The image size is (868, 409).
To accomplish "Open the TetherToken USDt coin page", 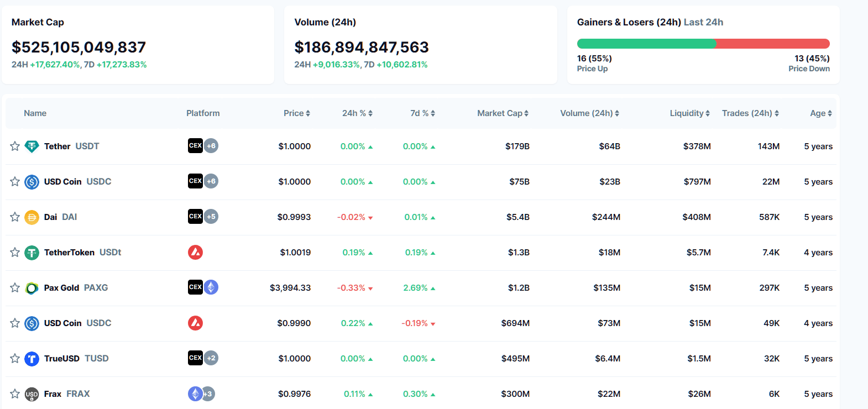I will (x=83, y=252).
